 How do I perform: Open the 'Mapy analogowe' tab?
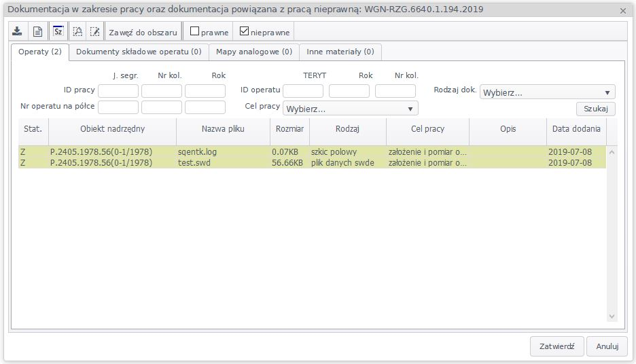click(x=254, y=52)
